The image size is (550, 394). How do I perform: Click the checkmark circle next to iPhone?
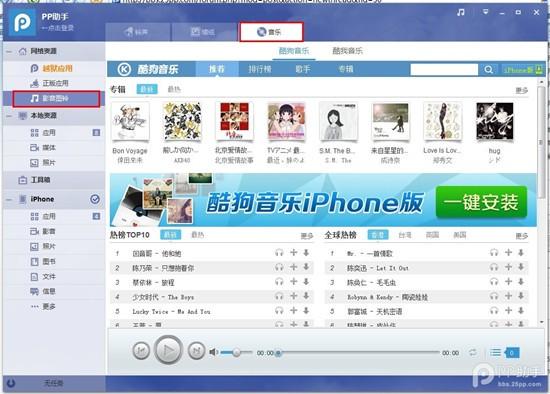(95, 199)
